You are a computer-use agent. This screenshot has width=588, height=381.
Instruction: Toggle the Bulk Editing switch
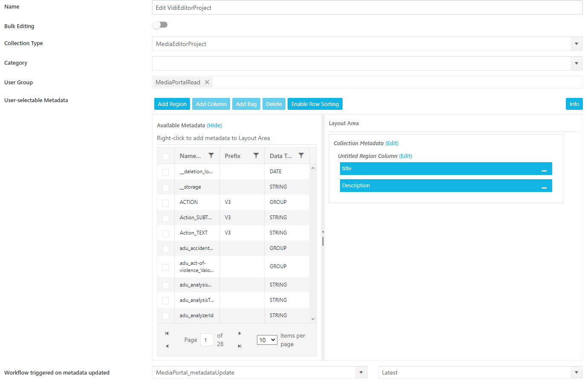[160, 25]
